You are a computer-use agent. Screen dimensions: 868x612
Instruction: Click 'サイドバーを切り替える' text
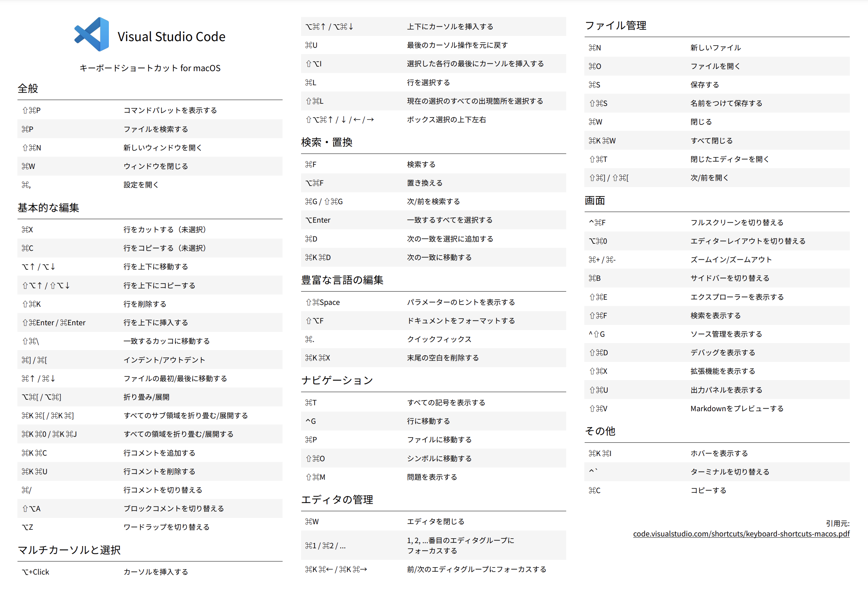(730, 278)
